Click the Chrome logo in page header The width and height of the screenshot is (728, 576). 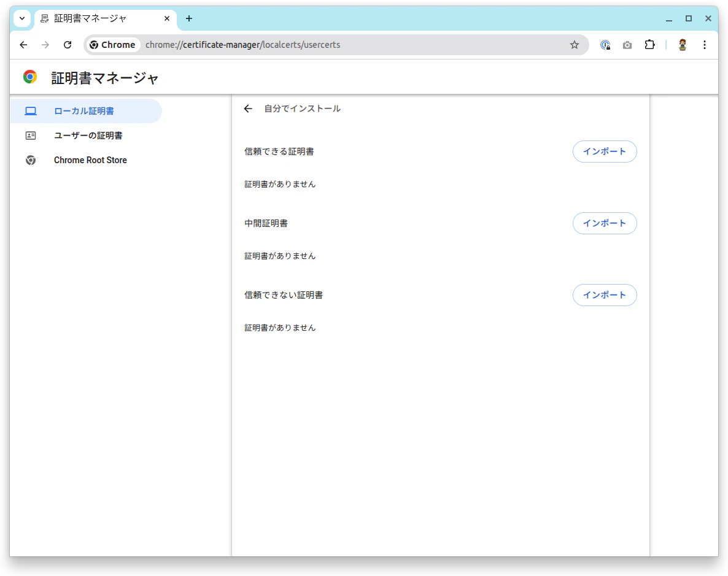(30, 77)
